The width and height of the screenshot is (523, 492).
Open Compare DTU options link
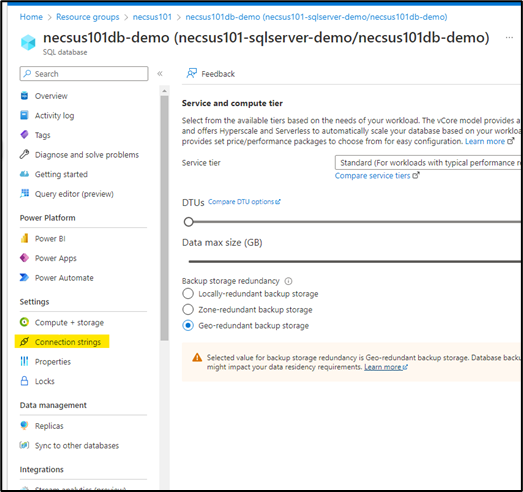244,202
